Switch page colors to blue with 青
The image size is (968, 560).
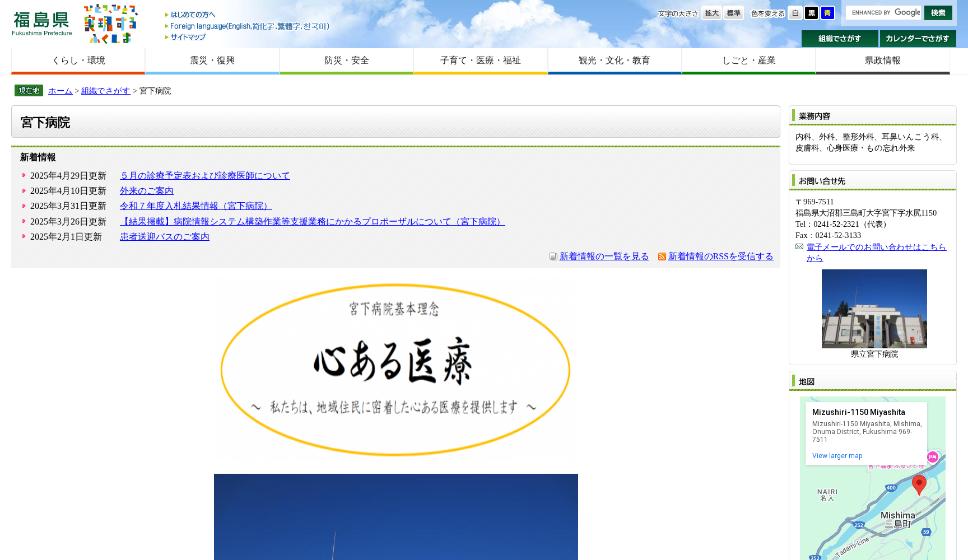827,12
